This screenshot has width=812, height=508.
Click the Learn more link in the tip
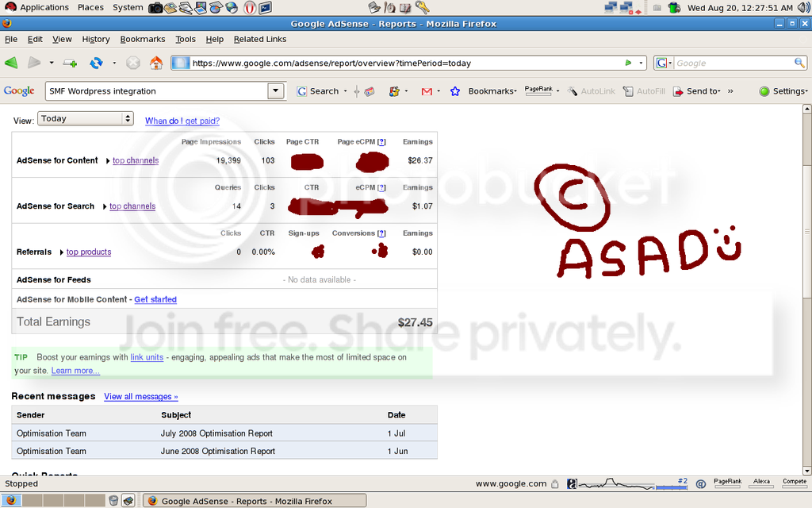coord(75,371)
